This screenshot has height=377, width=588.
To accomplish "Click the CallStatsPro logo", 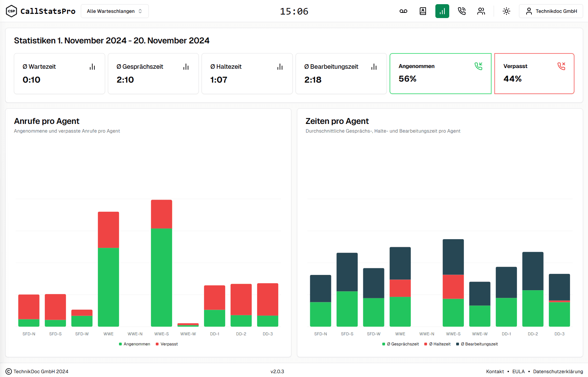I will point(41,11).
